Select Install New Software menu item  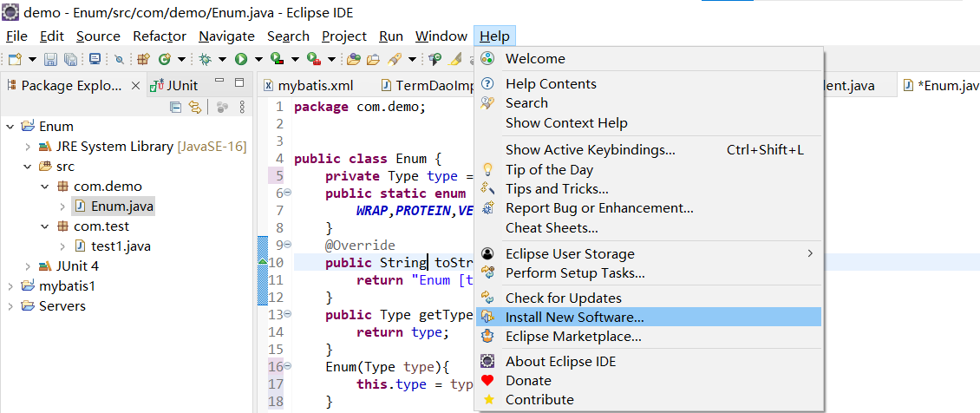coord(574,318)
